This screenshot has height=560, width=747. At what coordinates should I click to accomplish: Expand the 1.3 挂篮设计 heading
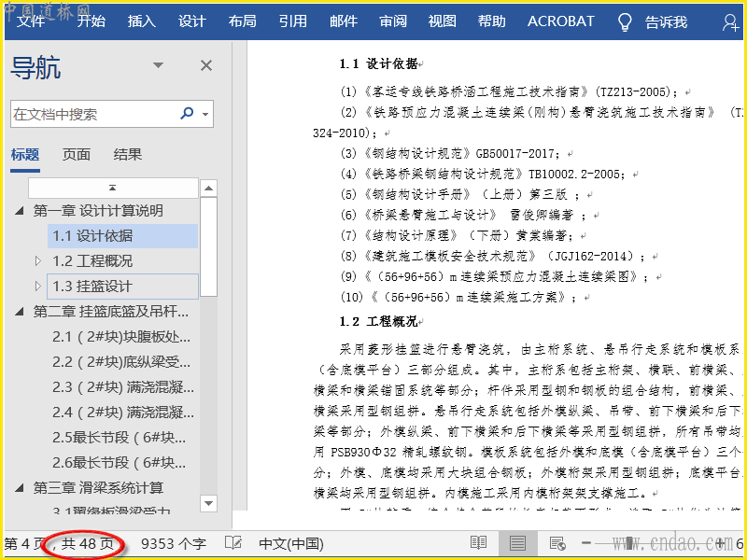(38, 287)
